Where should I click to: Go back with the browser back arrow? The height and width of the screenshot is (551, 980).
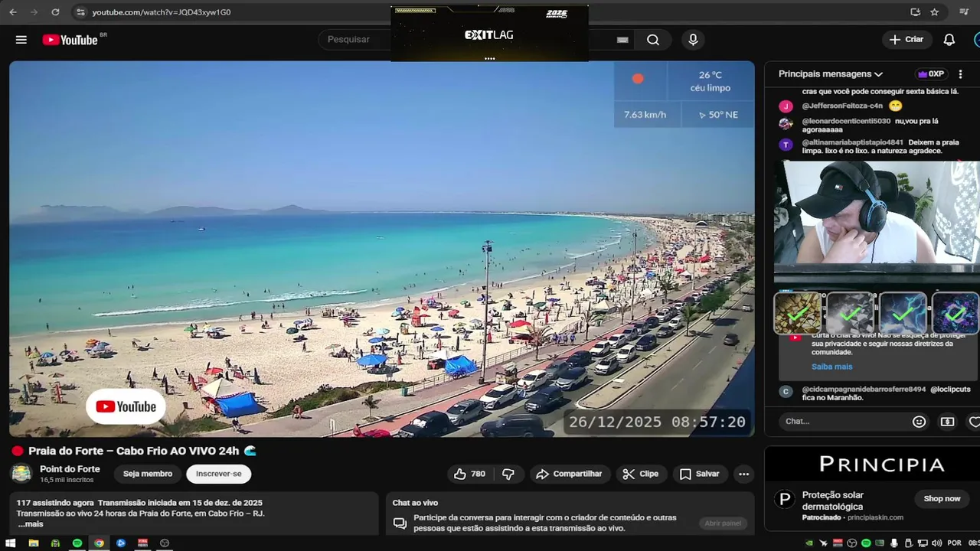(12, 12)
